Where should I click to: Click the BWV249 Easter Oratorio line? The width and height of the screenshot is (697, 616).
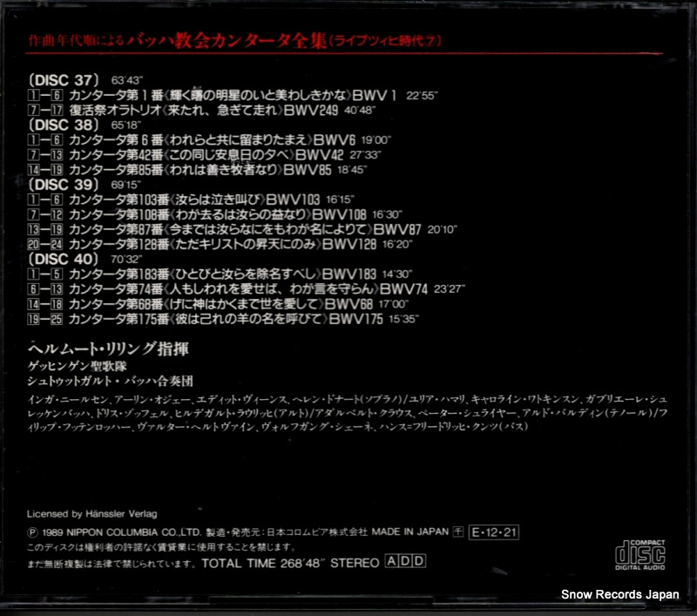click(201, 111)
